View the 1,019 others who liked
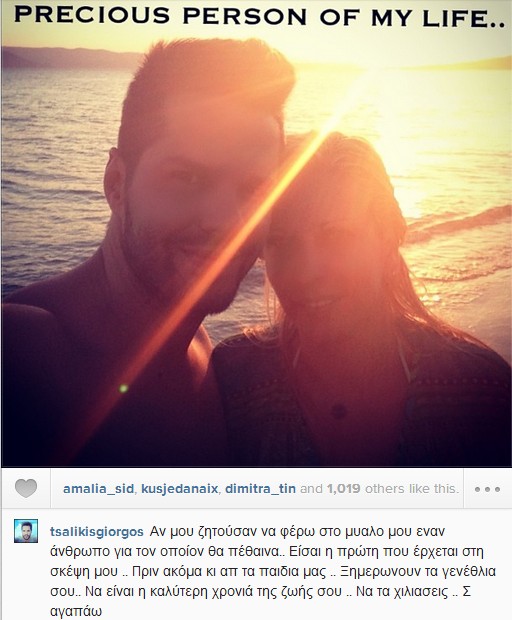The image size is (512, 620). pyautogui.click(x=344, y=489)
